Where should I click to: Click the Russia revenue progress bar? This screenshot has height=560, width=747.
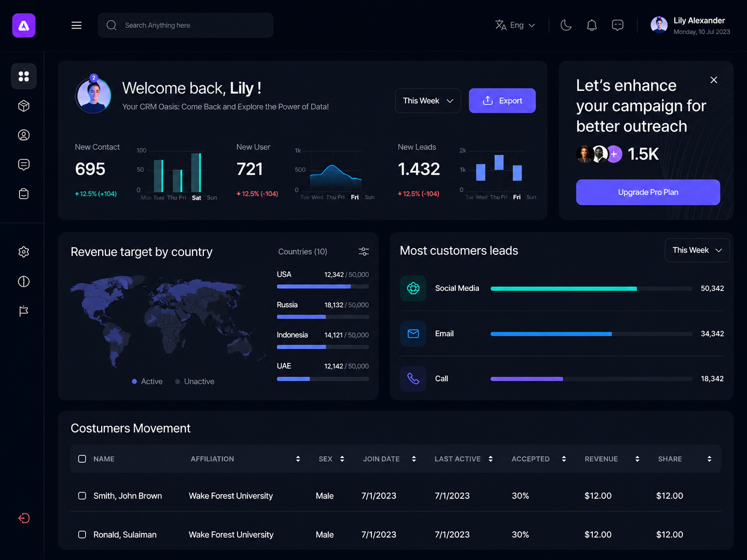point(323,317)
